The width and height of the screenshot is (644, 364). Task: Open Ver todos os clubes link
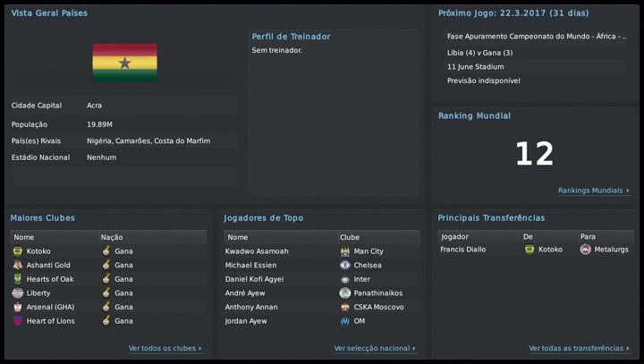(163, 349)
